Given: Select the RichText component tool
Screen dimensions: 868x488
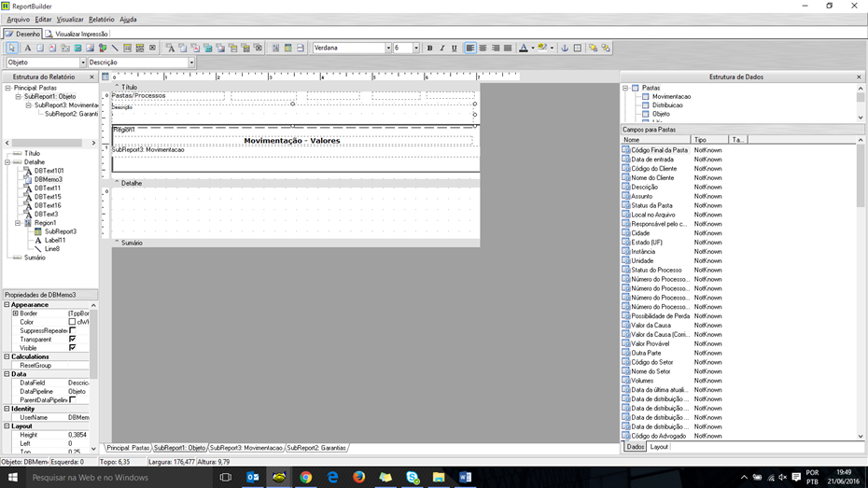Looking at the screenshot, I should coord(52,49).
